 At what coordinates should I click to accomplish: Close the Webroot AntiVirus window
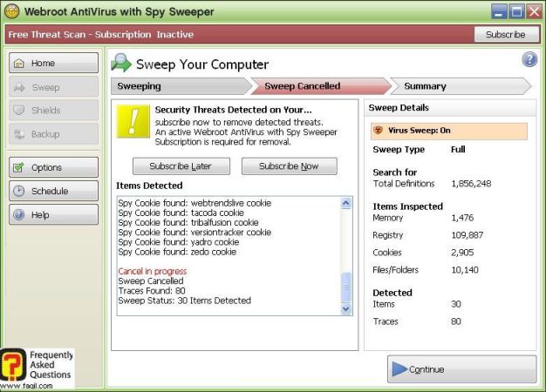pos(534,11)
